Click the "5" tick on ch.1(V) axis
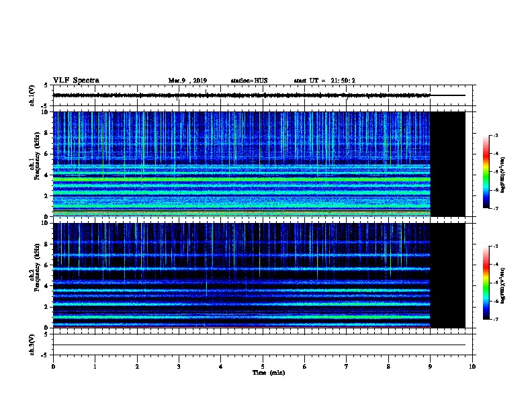 (x=46, y=85)
